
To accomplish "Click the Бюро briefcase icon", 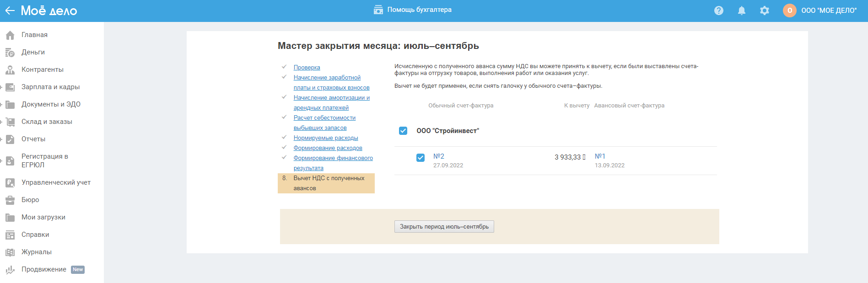I will (x=10, y=200).
